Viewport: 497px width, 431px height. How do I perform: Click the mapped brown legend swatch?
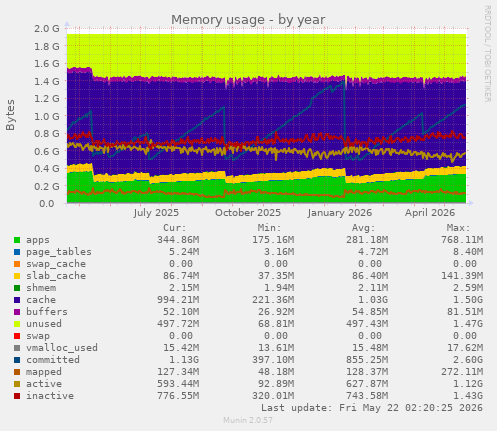tap(17, 372)
